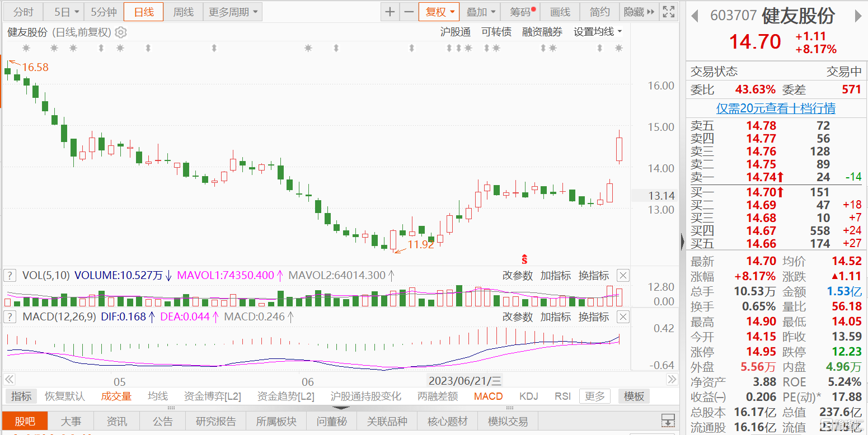868x435 pixels.
Task: Open the 复权 adjustment dropdown
Action: (439, 12)
